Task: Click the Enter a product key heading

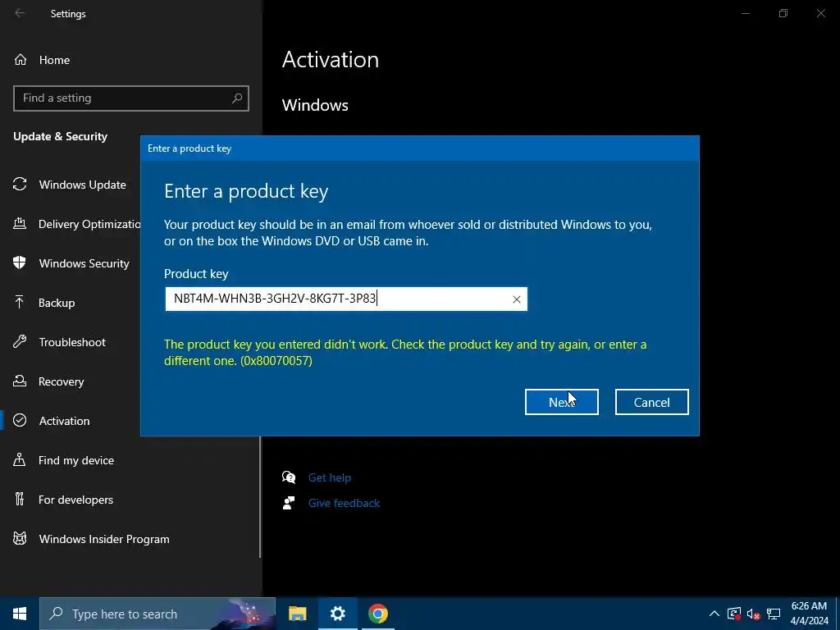Action: point(246,191)
